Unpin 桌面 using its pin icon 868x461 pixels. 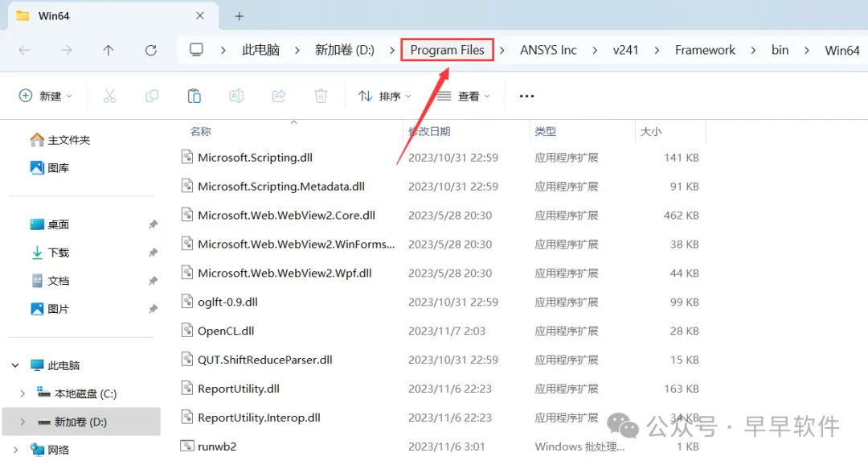[x=153, y=224]
